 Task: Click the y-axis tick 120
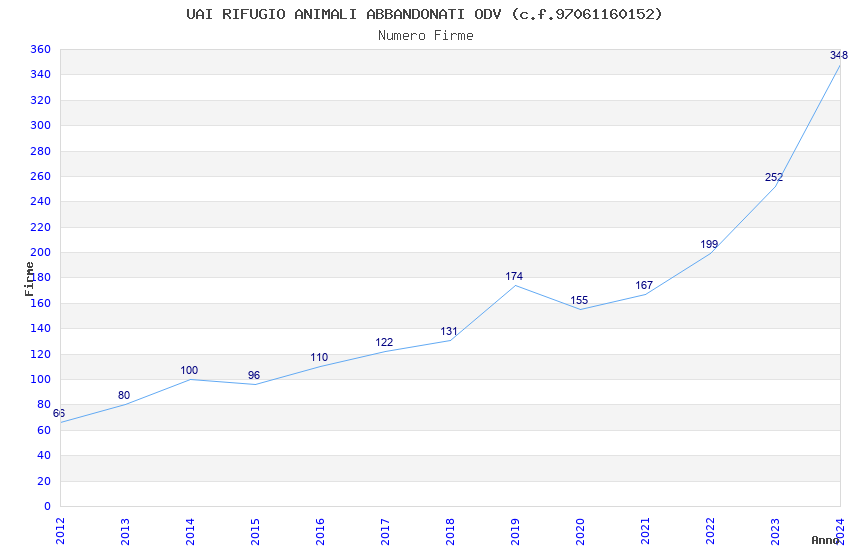40,354
